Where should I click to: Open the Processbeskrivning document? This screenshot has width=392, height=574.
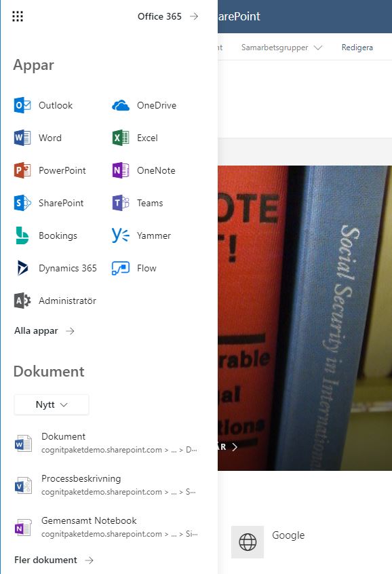tap(106, 485)
